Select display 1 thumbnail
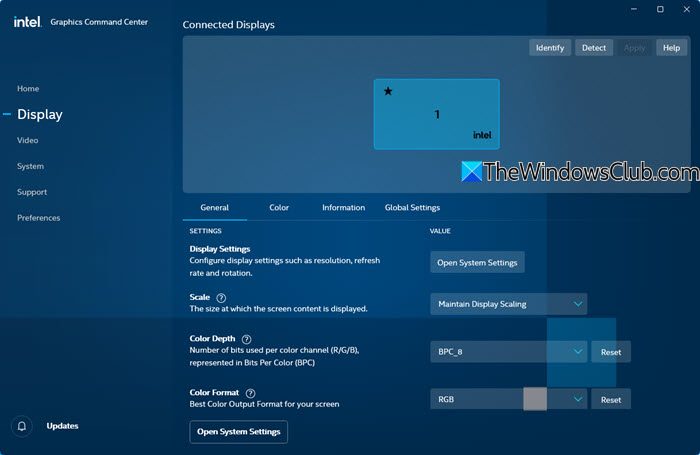Image resolution: width=700 pixels, height=455 pixels. coord(437,114)
